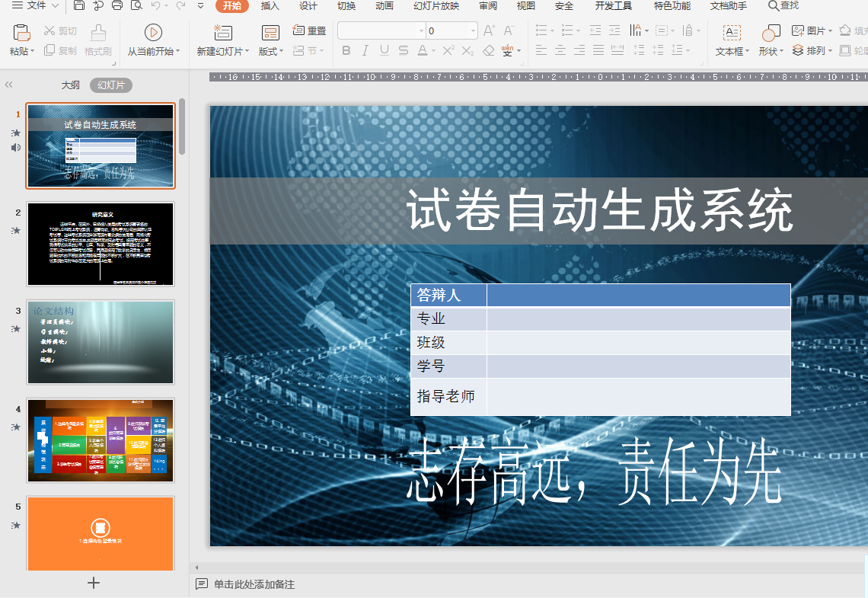The image size is (868, 598).
Task: Toggle Bold formatting
Action: (346, 50)
